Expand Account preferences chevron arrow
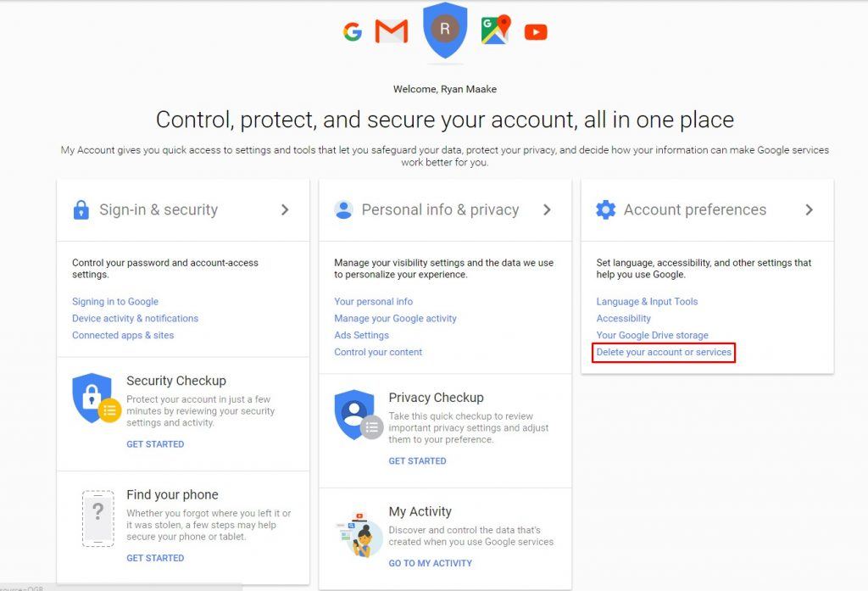Image resolution: width=868 pixels, height=591 pixels. click(x=810, y=209)
